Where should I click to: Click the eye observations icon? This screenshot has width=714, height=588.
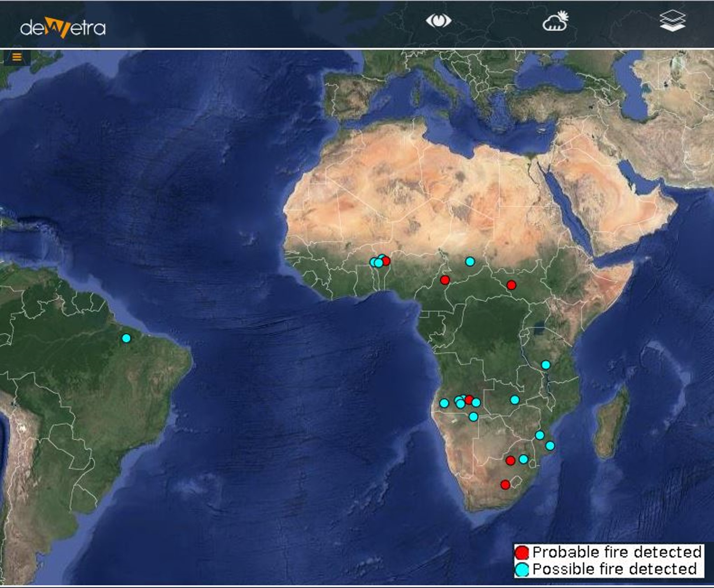438,21
